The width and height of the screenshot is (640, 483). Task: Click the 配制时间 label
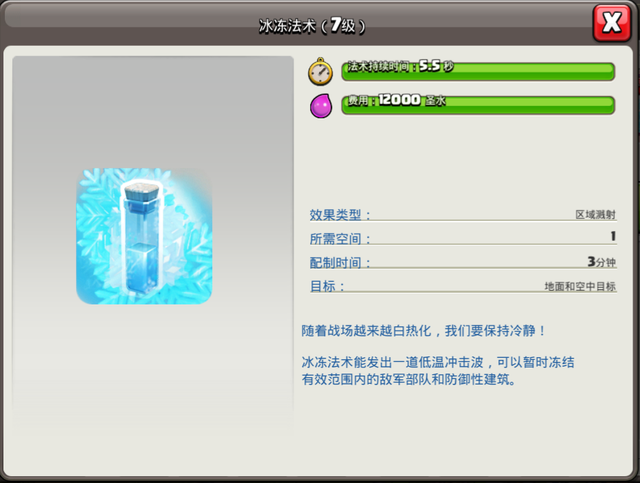[340, 262]
